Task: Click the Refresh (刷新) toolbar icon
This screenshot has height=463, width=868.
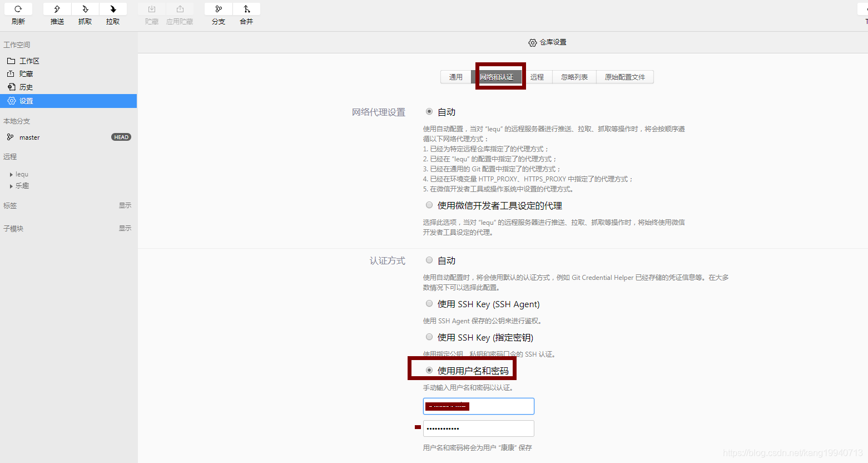Action: [x=18, y=9]
